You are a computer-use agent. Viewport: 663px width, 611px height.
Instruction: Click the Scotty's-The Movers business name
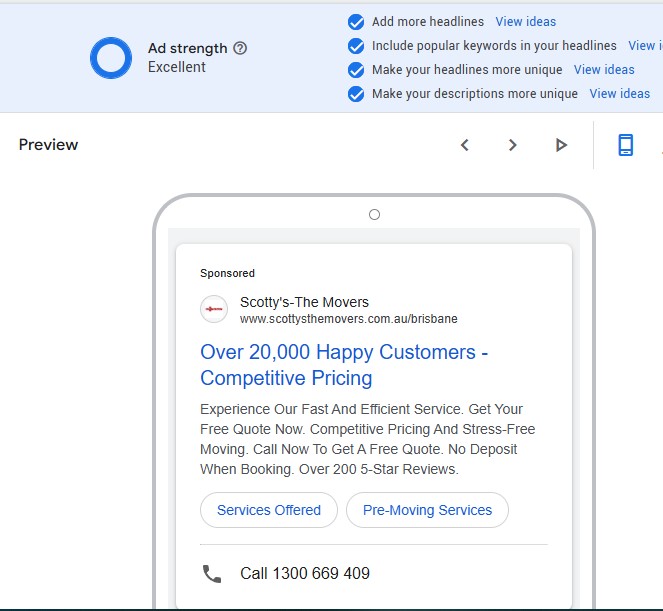(x=304, y=302)
